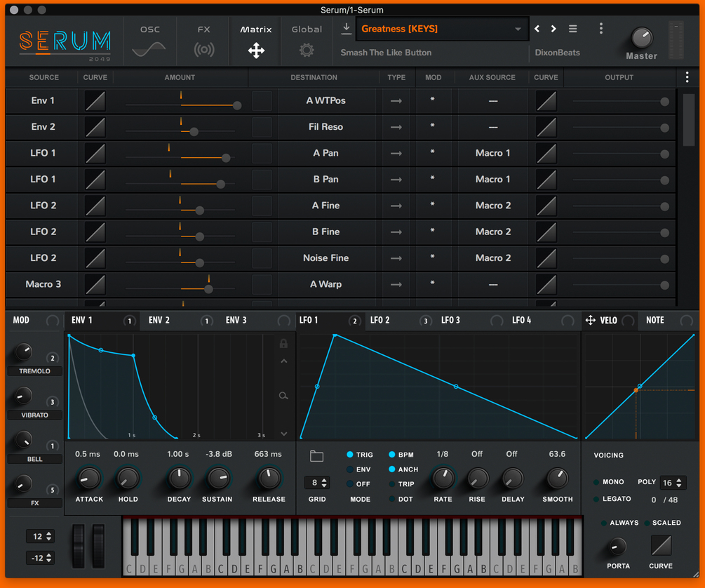Click the Macro 3 source curve icon

point(95,284)
